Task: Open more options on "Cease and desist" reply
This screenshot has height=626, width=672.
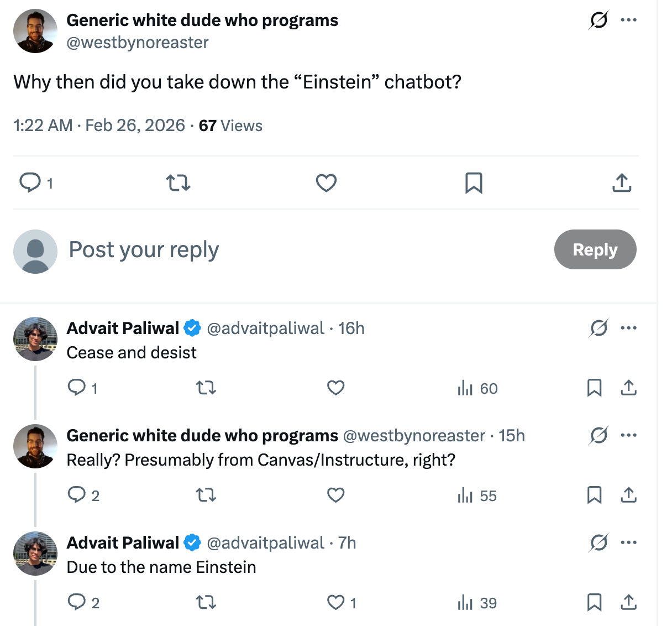Action: point(628,328)
